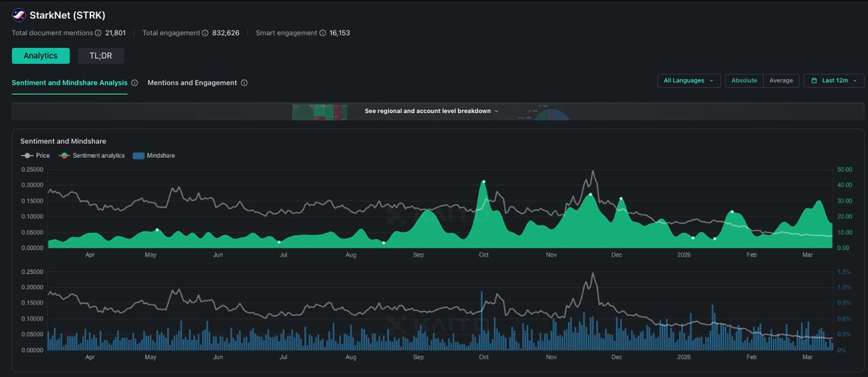This screenshot has width=868, height=377.
Task: Click the 21,801 mentions value
Action: tap(117, 33)
